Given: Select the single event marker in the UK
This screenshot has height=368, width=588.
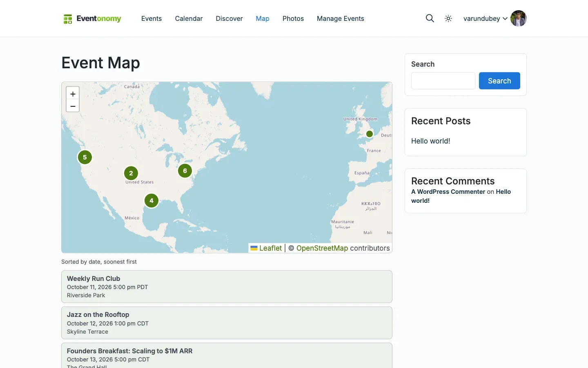Looking at the screenshot, I should [x=370, y=134].
